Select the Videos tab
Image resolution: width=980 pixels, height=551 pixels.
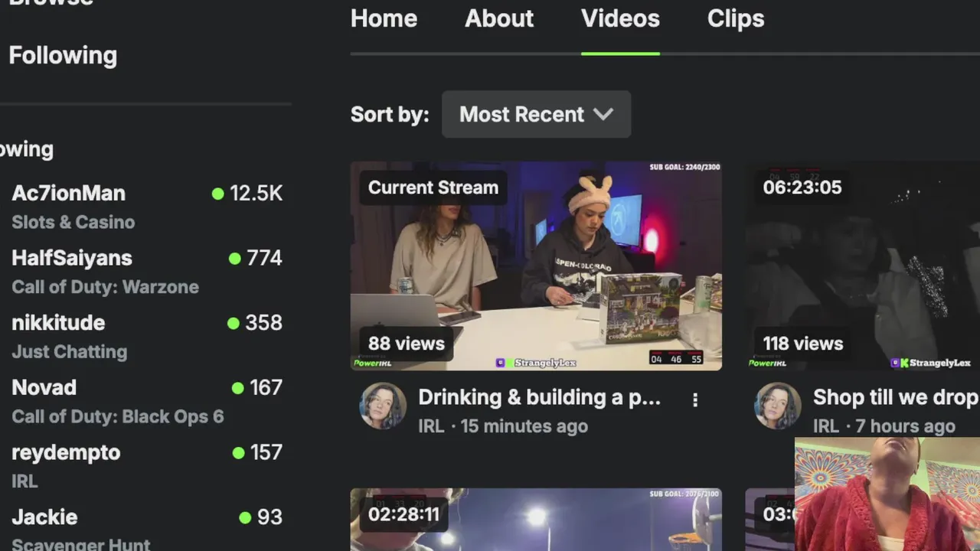(x=620, y=18)
